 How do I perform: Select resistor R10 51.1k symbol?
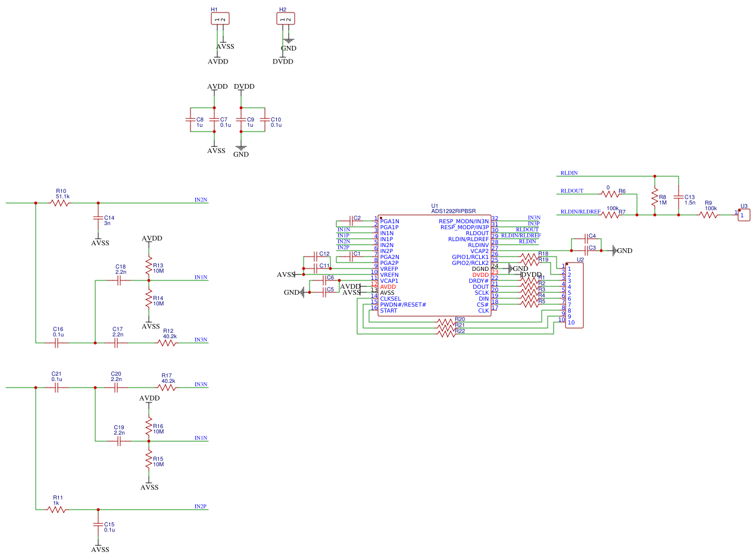pyautogui.click(x=60, y=203)
